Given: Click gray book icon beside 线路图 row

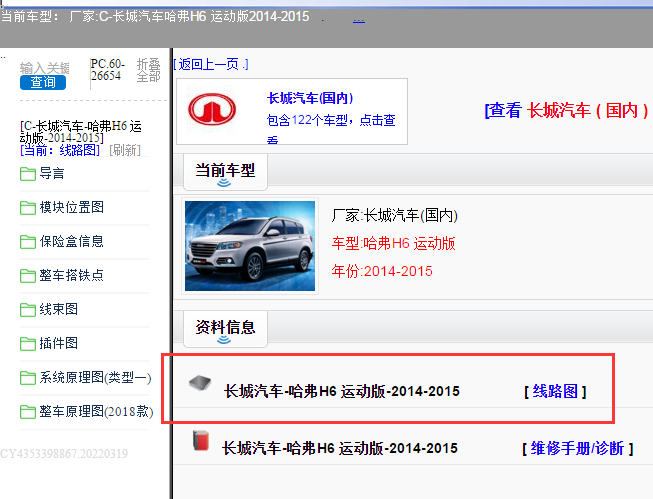Looking at the screenshot, I should click(x=200, y=382).
